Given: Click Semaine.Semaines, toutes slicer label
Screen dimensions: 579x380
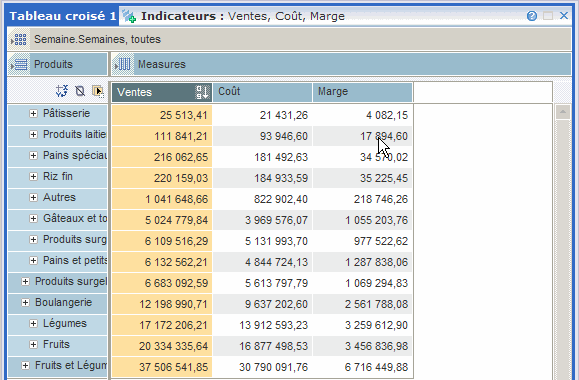Looking at the screenshot, I should (97, 39).
